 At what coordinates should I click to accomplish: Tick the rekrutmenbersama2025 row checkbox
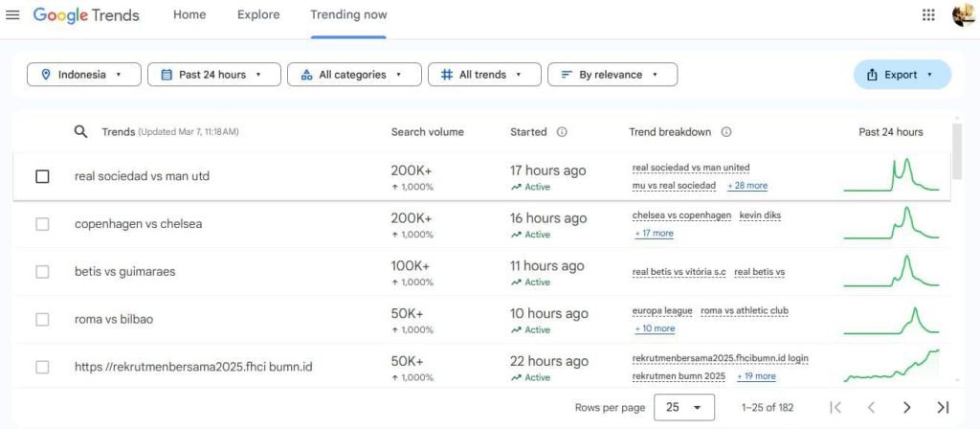click(x=42, y=367)
